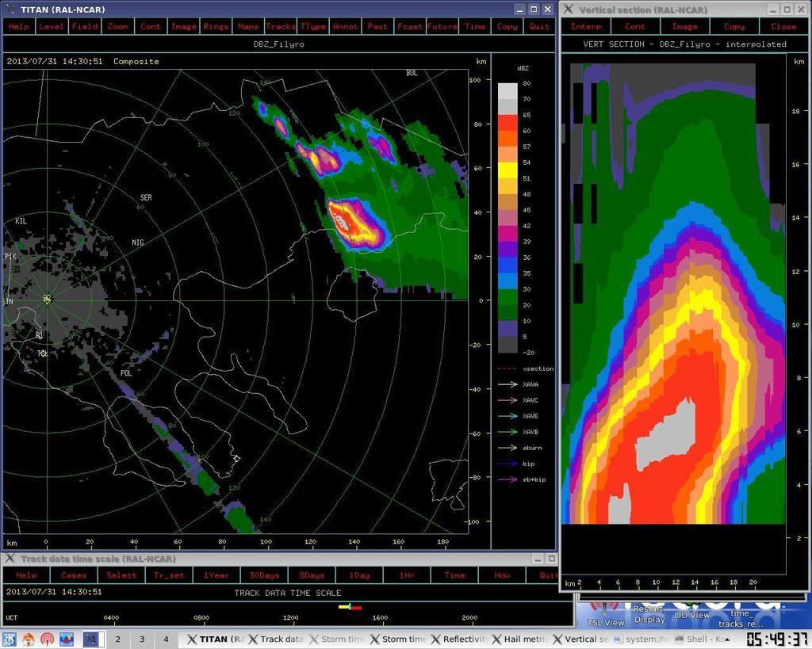Click Rings in the TITAN menu bar

coord(216,26)
